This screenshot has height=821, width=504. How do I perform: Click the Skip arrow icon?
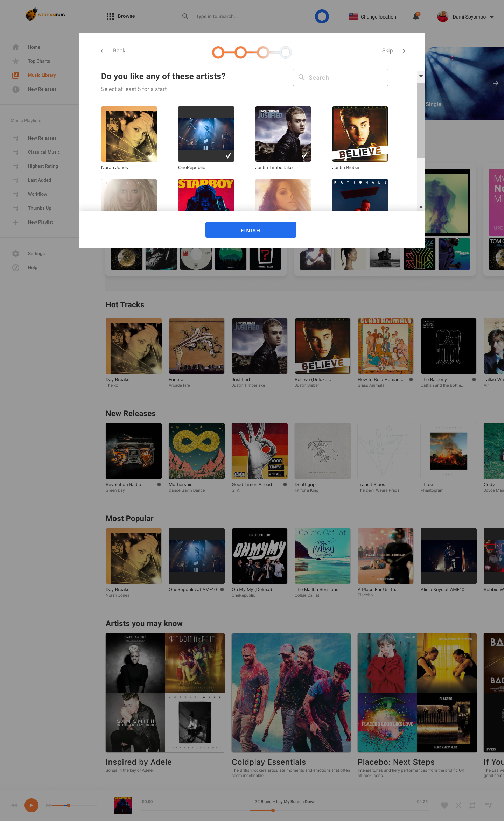click(x=401, y=51)
